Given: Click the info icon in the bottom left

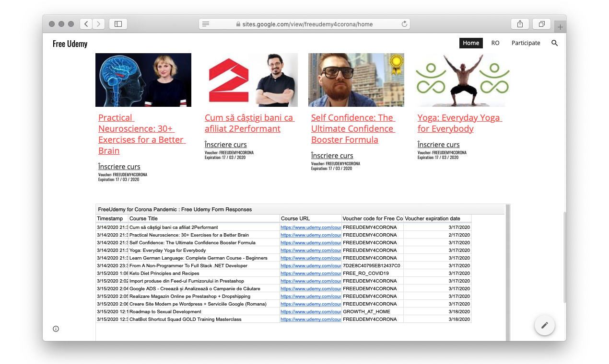Looking at the screenshot, I should point(56,329).
